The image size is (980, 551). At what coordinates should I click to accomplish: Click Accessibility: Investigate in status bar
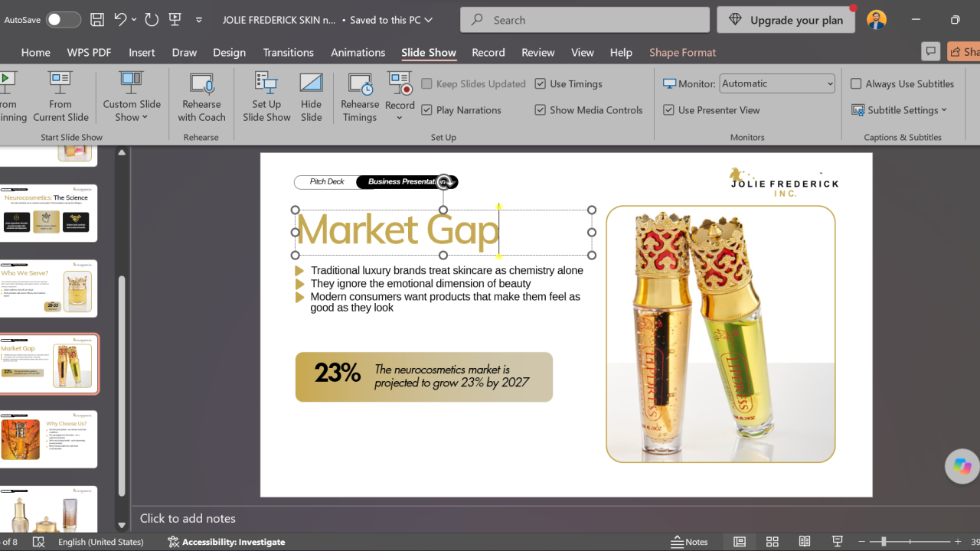tap(226, 542)
